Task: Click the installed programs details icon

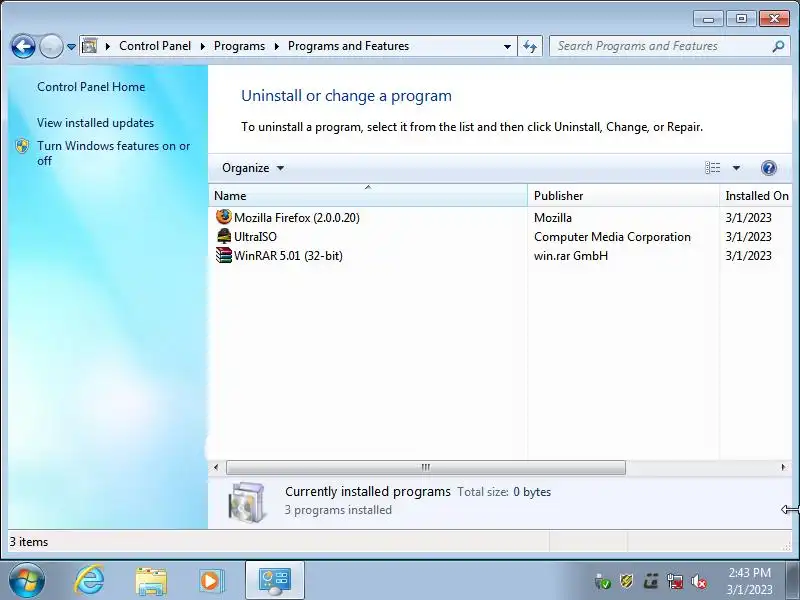Action: [247, 503]
